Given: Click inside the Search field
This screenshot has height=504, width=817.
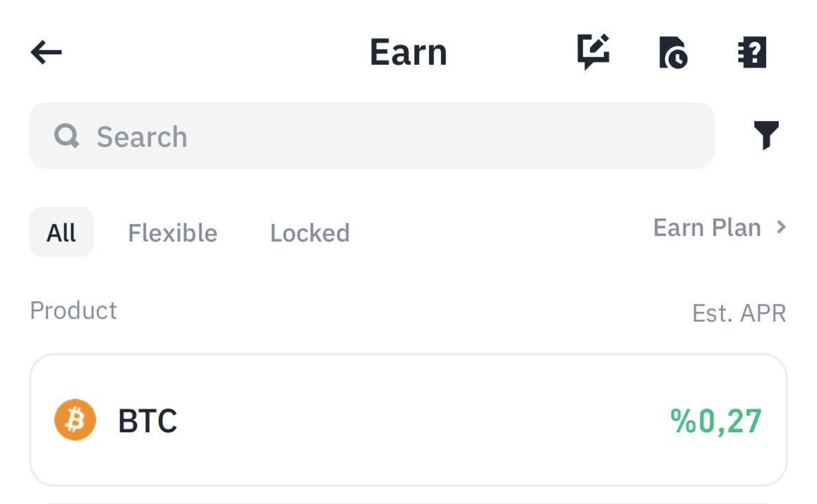Looking at the screenshot, I should pyautogui.click(x=372, y=136).
